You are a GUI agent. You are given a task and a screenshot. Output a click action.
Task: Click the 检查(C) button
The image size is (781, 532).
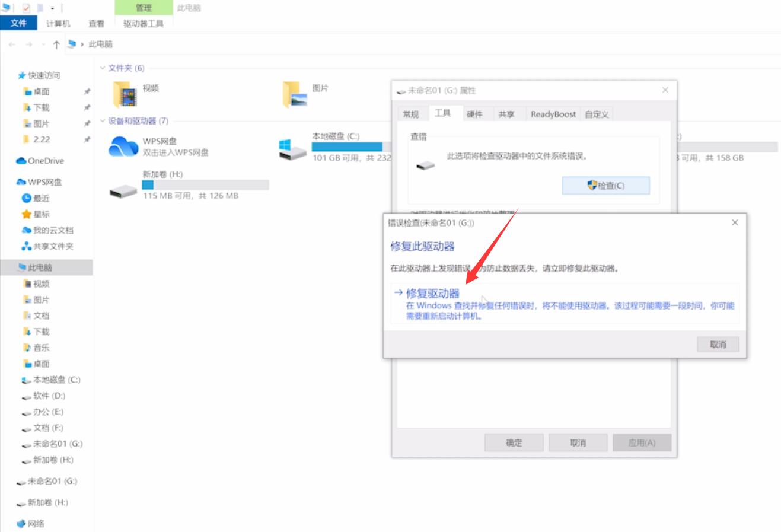click(x=605, y=186)
